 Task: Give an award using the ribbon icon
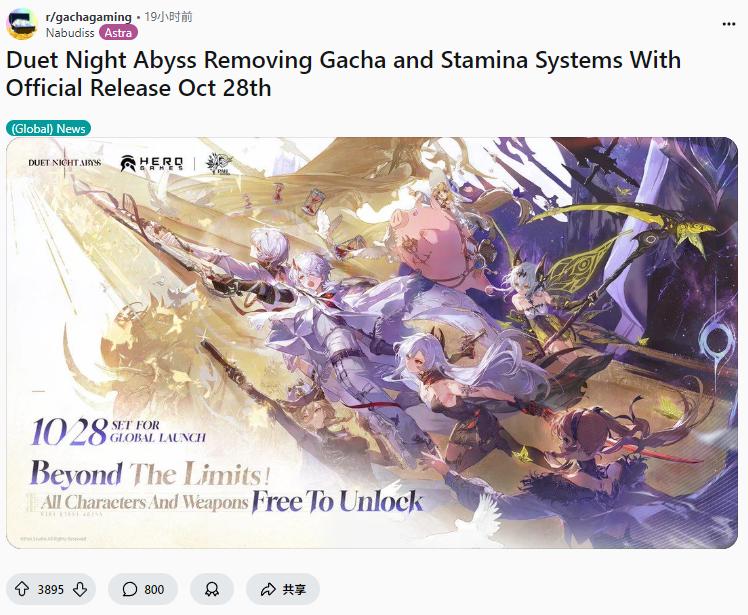pyautogui.click(x=212, y=589)
